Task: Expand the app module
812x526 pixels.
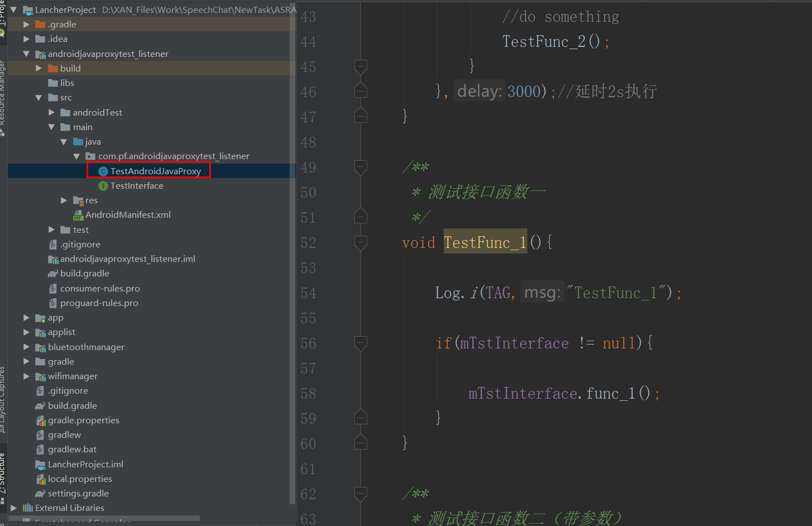Action: [x=26, y=317]
